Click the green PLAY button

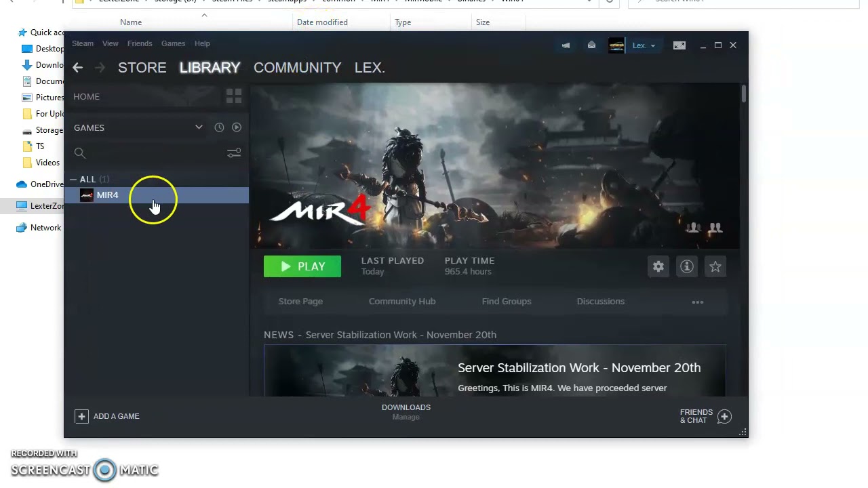[x=302, y=266]
